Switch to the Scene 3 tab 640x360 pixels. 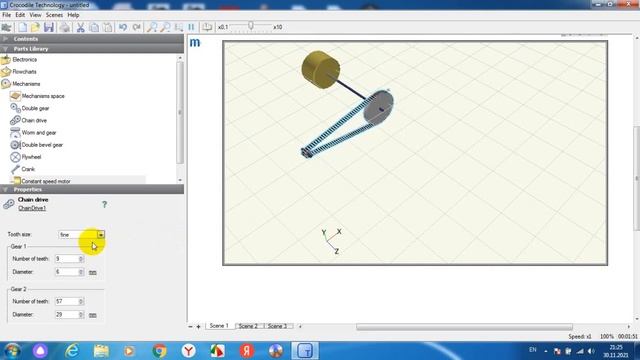point(278,326)
